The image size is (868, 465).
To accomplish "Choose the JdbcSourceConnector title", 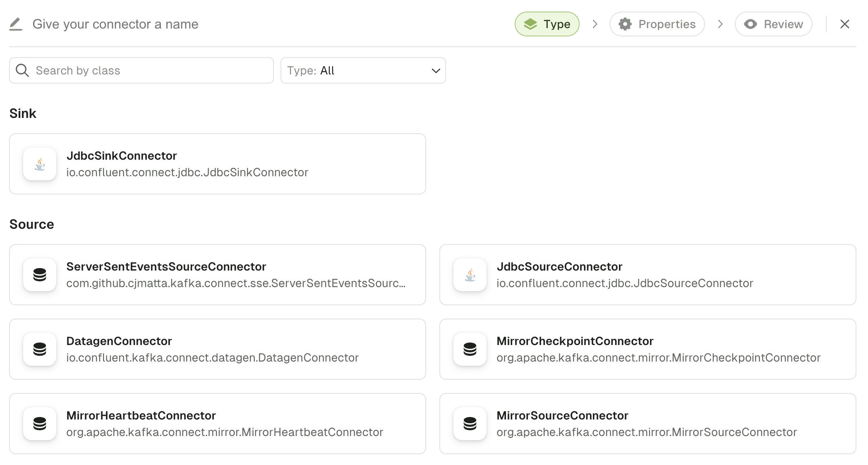I will 559,266.
